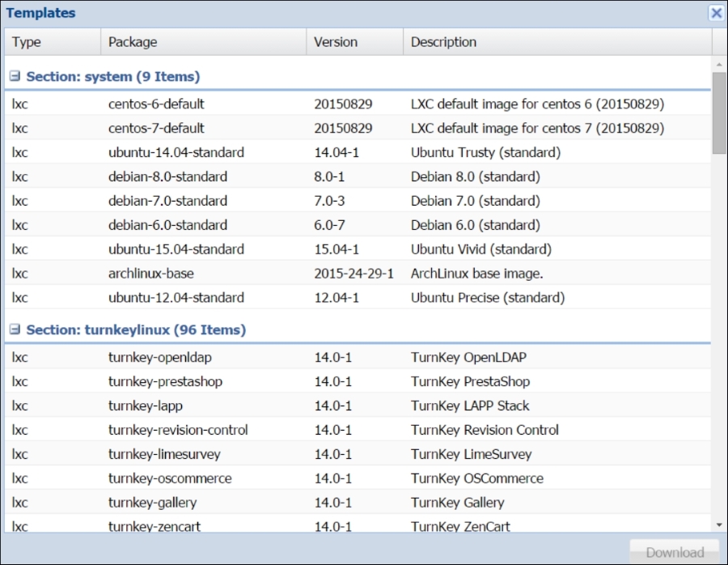Select the turnkey-revision-control package

point(178,430)
